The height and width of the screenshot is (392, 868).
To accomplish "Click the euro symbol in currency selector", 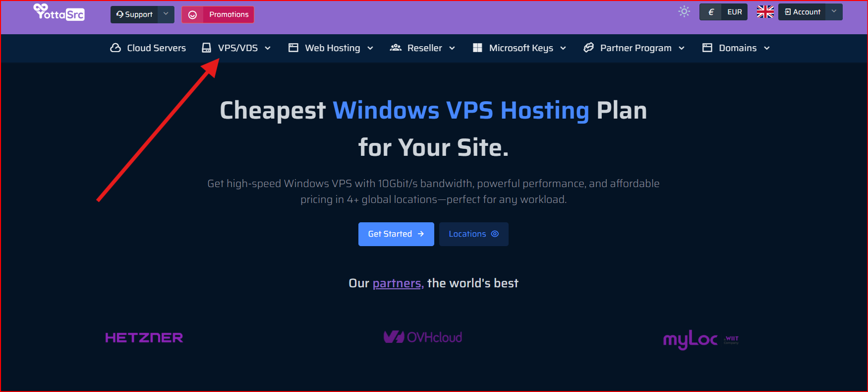I will click(710, 11).
